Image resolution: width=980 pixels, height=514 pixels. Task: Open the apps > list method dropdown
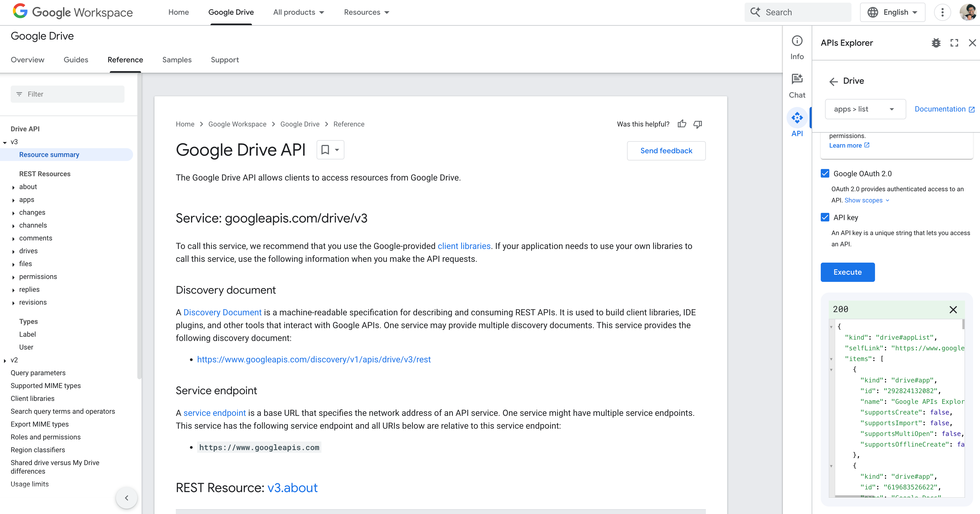(x=865, y=109)
